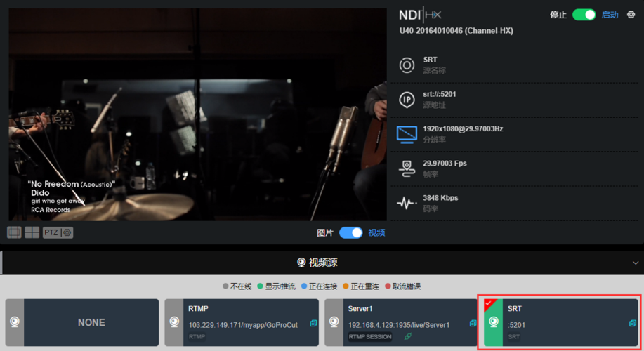Click the source name target icon
Viewport: 644px width, 351px height.
(407, 65)
